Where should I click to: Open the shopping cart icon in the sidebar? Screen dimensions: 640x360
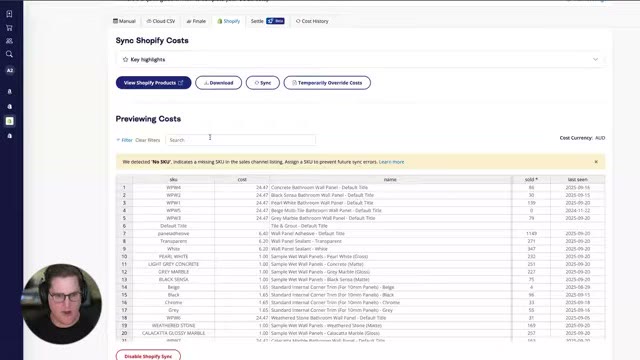(x=9, y=28)
